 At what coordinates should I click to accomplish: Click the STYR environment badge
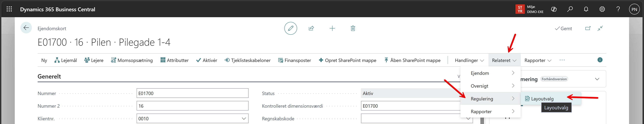[520, 9]
